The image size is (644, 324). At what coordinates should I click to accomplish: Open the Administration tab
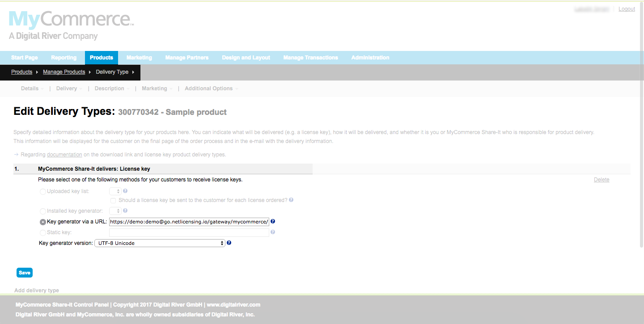[x=370, y=58]
